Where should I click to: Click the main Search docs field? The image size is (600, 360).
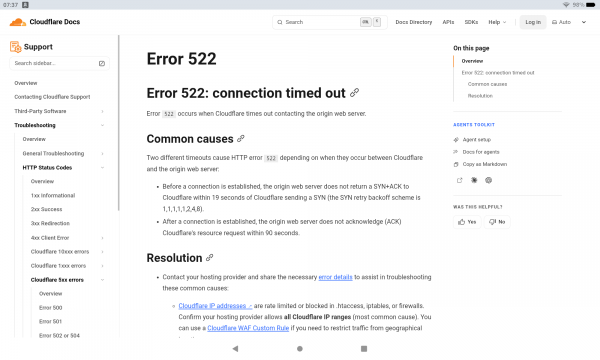[329, 22]
